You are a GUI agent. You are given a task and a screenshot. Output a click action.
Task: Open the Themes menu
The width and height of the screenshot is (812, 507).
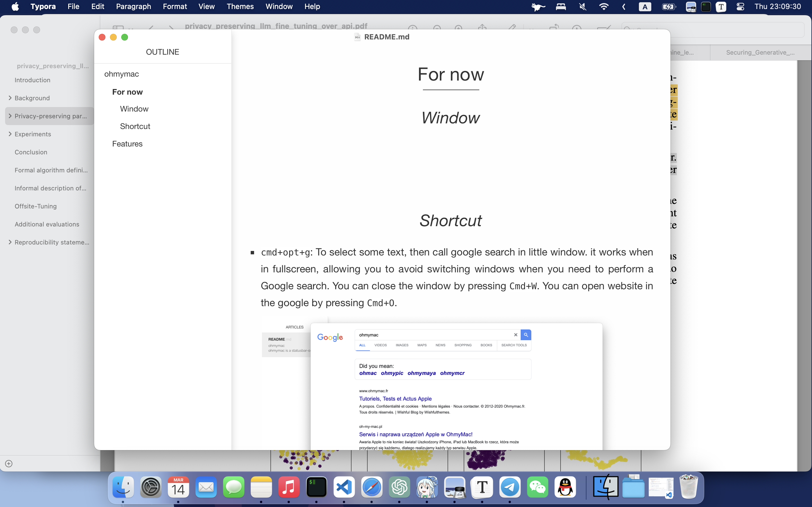click(x=240, y=6)
